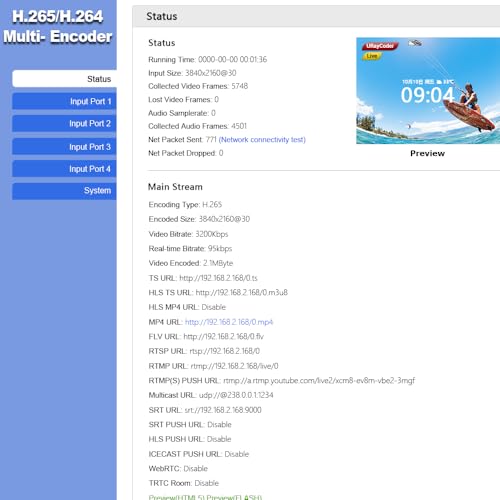500x500 pixels.
Task: Click Collected Video Frames: 5748
Action: tap(198, 86)
